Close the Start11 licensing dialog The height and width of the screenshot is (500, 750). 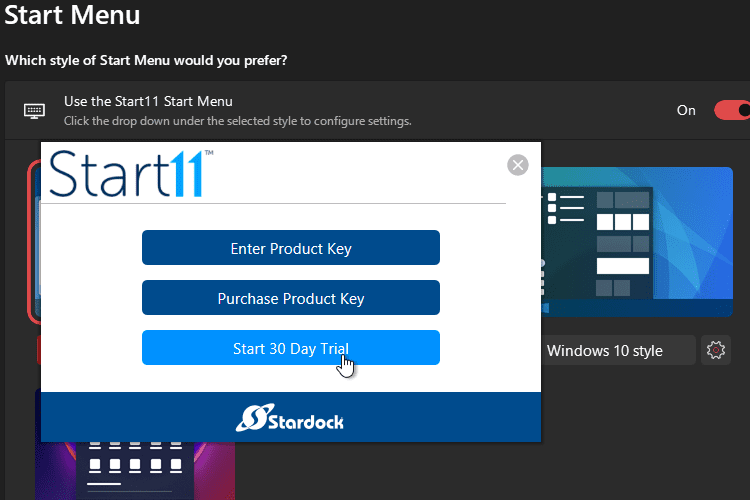(x=518, y=165)
